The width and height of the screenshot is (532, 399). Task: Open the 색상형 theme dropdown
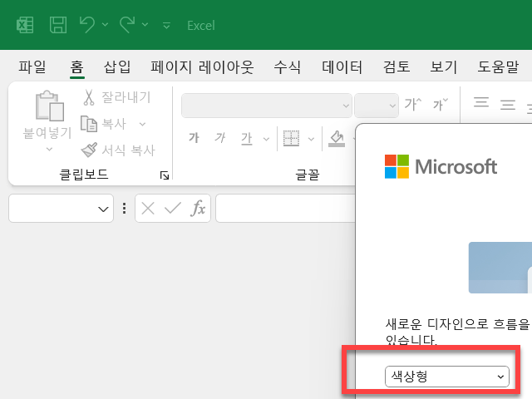(x=447, y=377)
